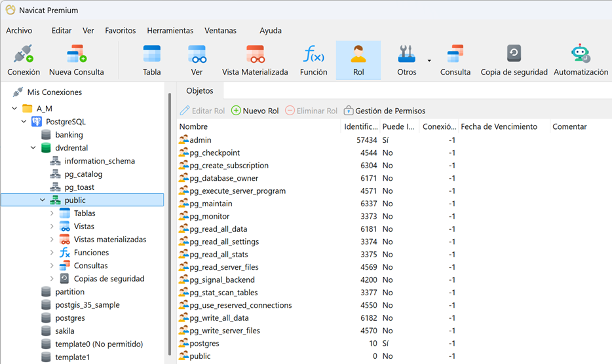Expand the Copias de seguridad node
The height and width of the screenshot is (364, 612).
click(52, 278)
